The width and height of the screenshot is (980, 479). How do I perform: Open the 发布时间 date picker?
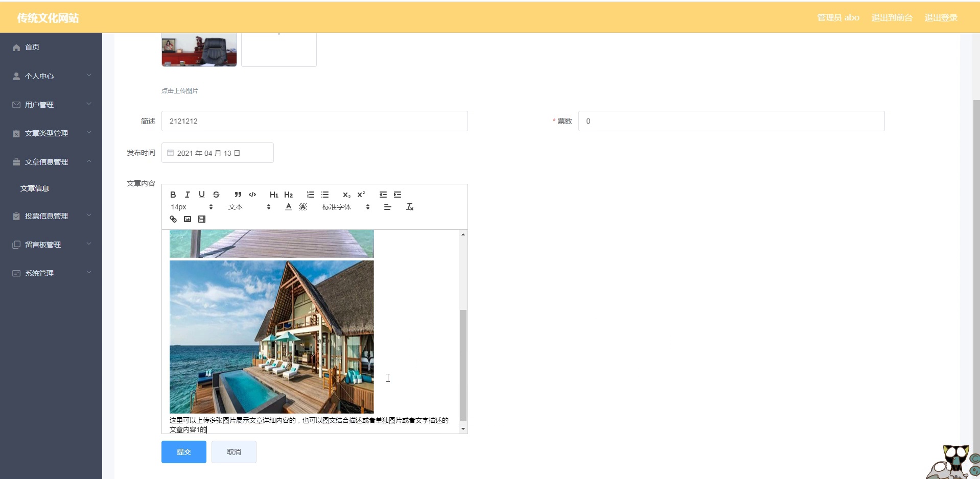(218, 153)
